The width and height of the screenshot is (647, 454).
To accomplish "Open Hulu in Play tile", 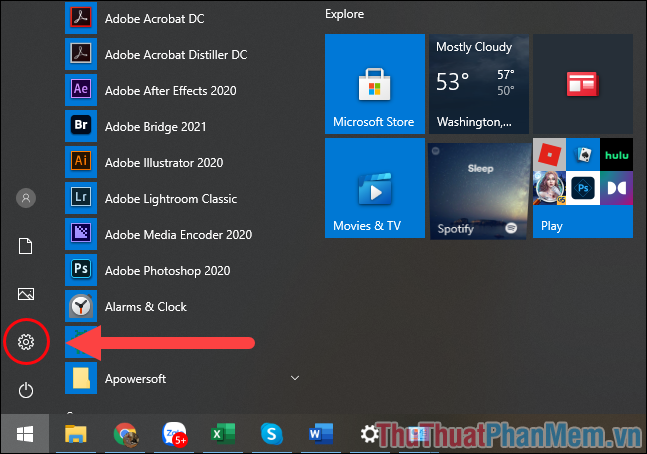I will click(616, 155).
